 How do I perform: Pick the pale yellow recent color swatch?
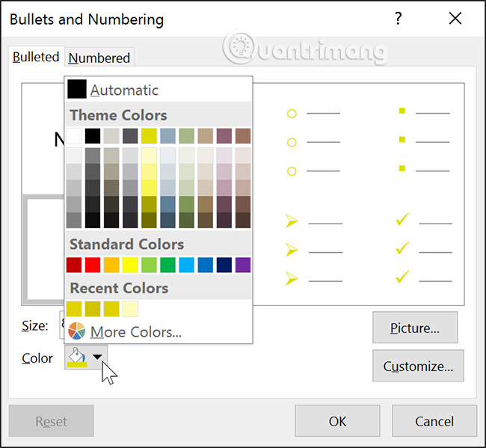pyautogui.click(x=130, y=309)
